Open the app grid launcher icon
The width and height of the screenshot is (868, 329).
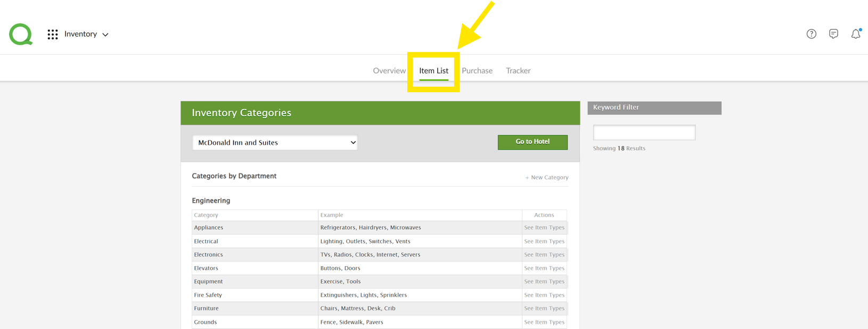click(x=53, y=35)
